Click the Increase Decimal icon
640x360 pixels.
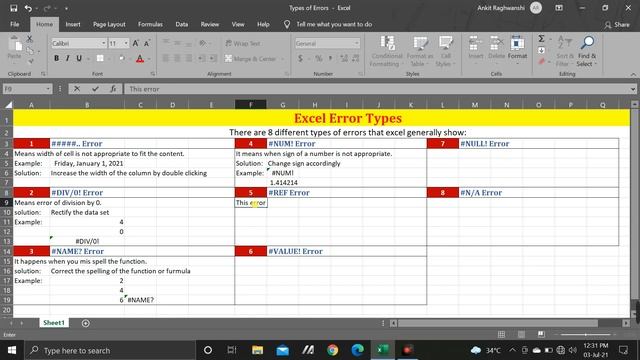pyautogui.click(x=344, y=58)
